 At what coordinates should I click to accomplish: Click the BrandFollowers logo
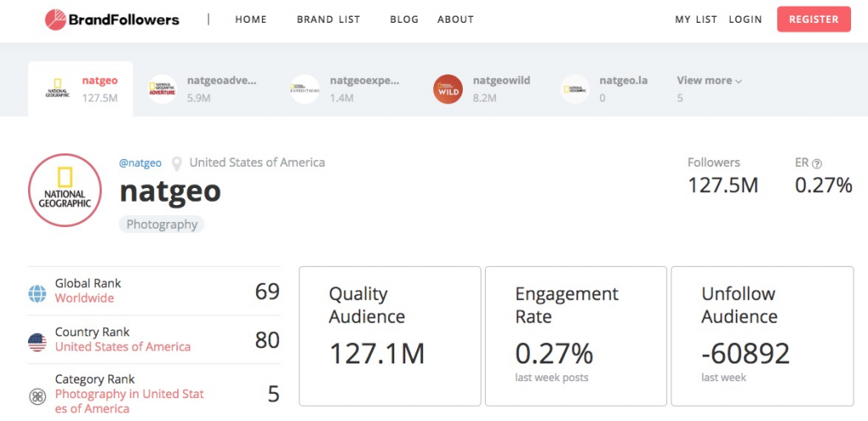[x=112, y=20]
